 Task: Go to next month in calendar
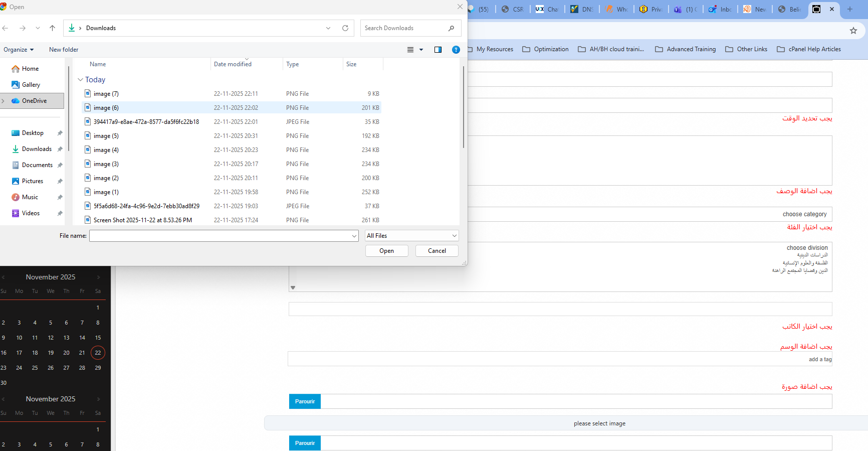click(x=99, y=277)
